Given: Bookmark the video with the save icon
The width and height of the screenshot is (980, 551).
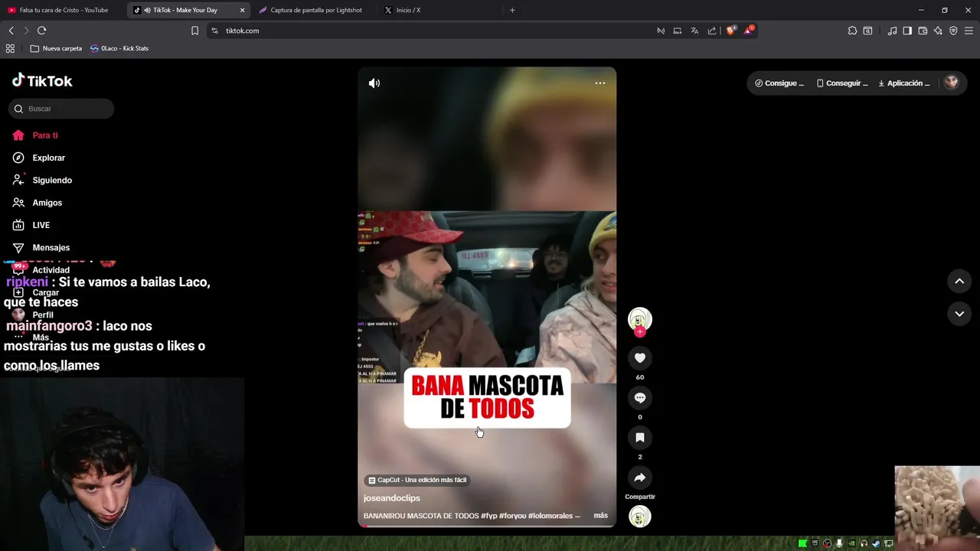Looking at the screenshot, I should (640, 438).
